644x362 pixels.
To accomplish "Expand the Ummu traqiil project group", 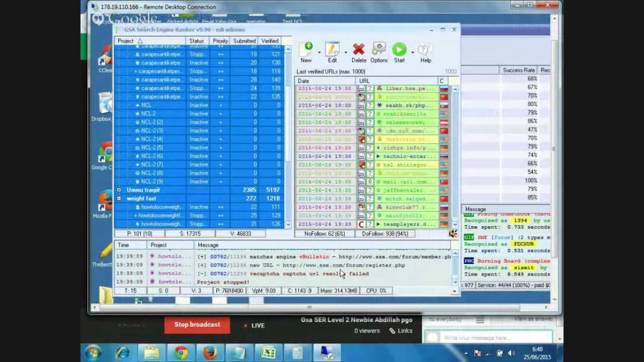I will pos(119,190).
